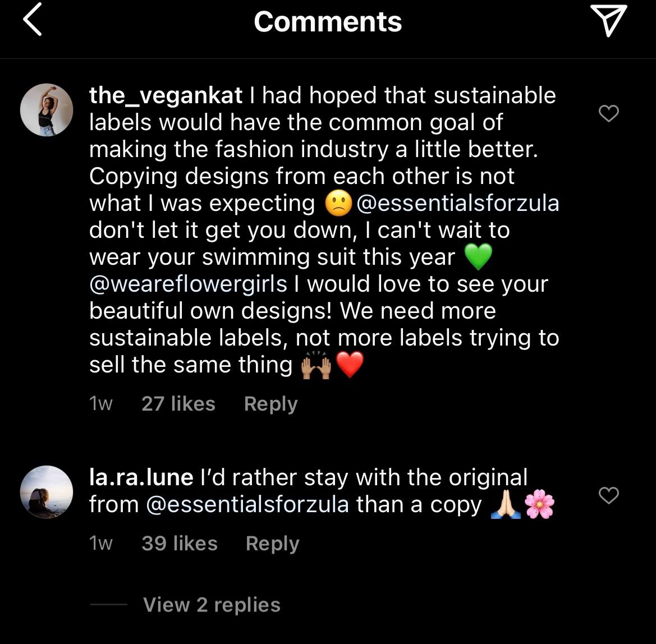Tap the cherry blossom emoji
This screenshot has width=656, height=644.
click(539, 505)
